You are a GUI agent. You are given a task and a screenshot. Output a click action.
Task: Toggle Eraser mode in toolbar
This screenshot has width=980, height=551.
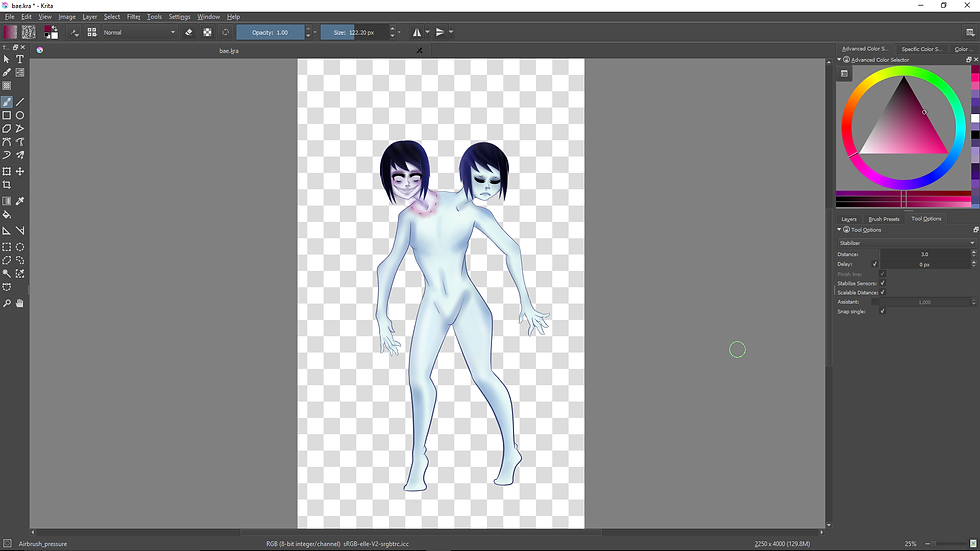(x=189, y=32)
